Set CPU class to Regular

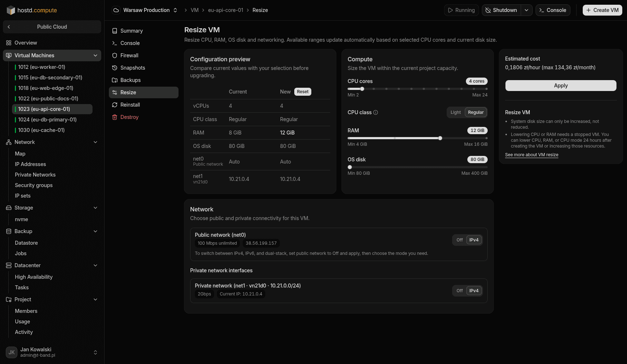click(x=476, y=112)
